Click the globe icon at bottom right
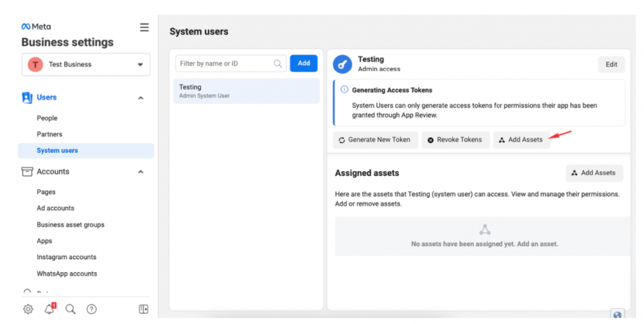Image resolution: width=644 pixels, height=324 pixels. (x=617, y=315)
